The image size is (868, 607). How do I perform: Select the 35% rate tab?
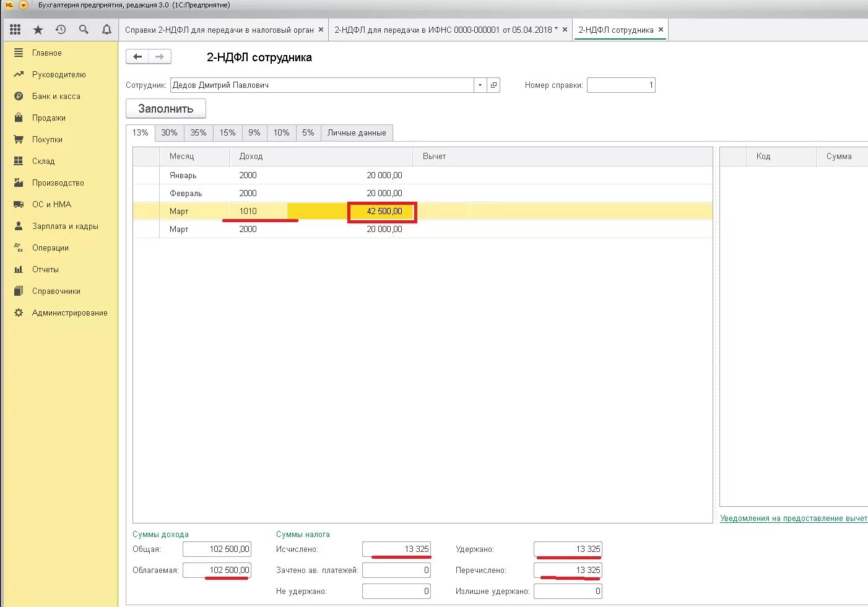(198, 132)
